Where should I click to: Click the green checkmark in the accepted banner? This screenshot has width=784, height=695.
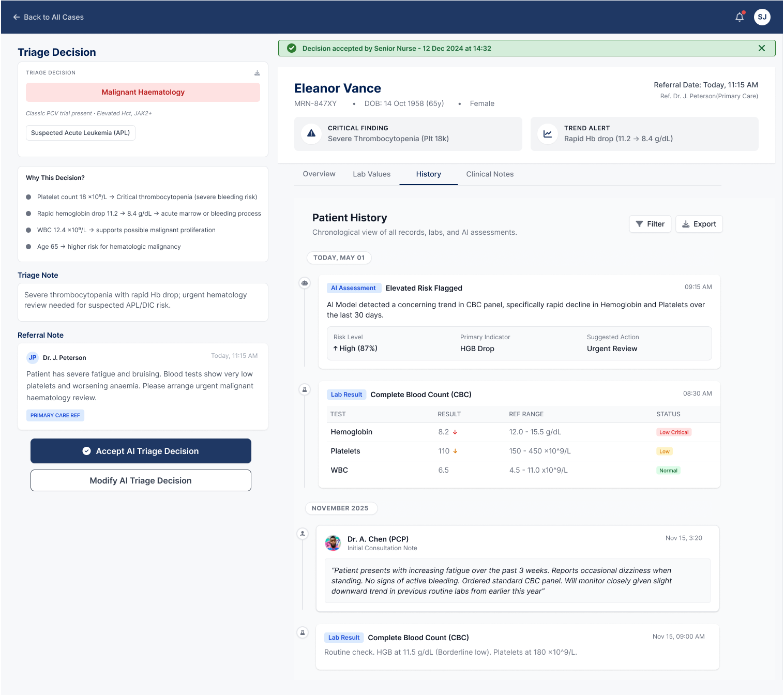tap(292, 48)
